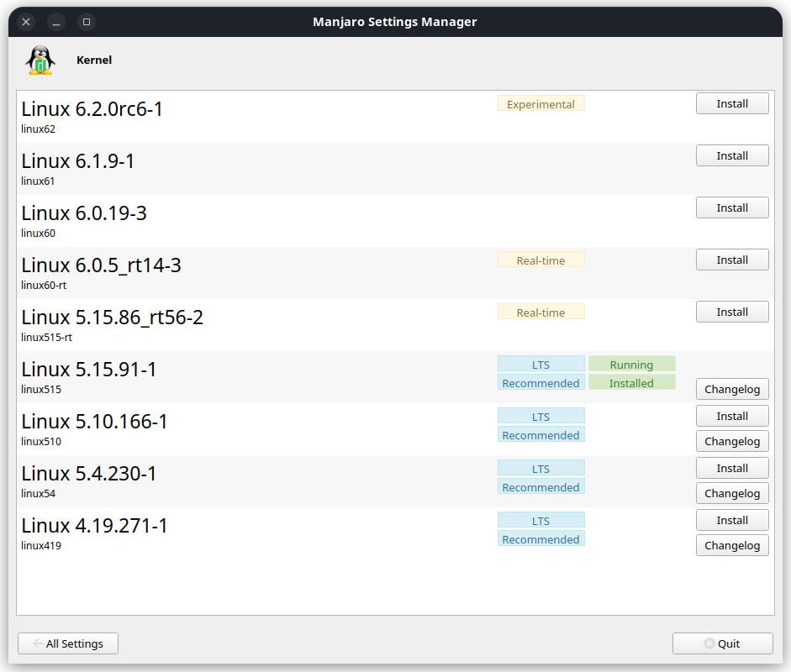
Task: Go back to All Settings
Action: coord(68,643)
